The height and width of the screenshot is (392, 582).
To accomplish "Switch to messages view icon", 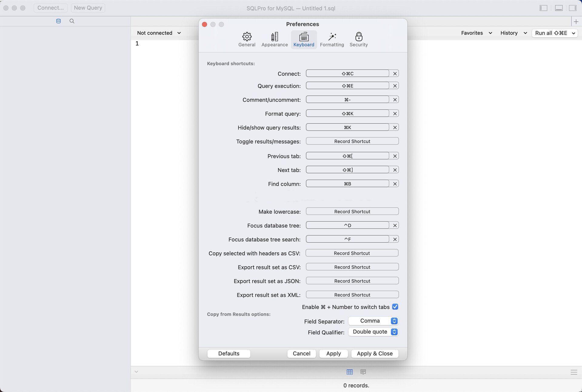I will pyautogui.click(x=363, y=372).
